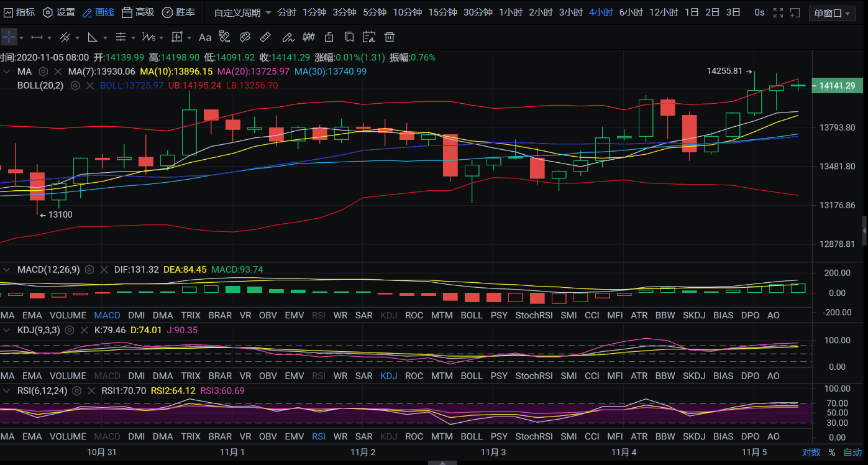
Task: Switch to the 分时 timeframe
Action: [x=286, y=12]
